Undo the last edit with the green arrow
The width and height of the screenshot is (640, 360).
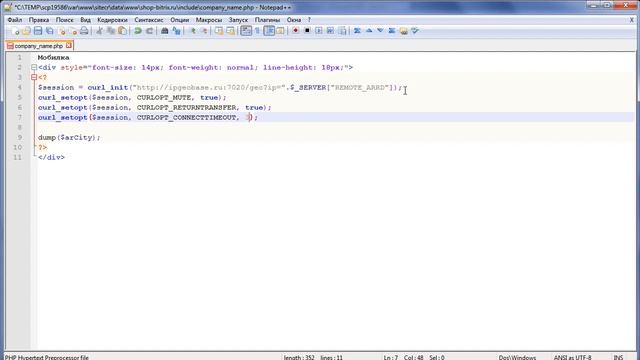click(x=138, y=31)
